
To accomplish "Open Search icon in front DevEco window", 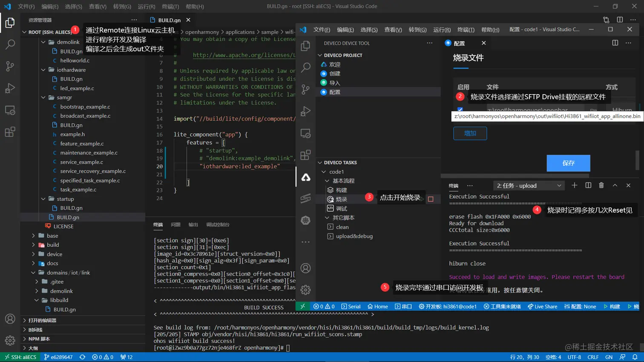I will tap(305, 67).
